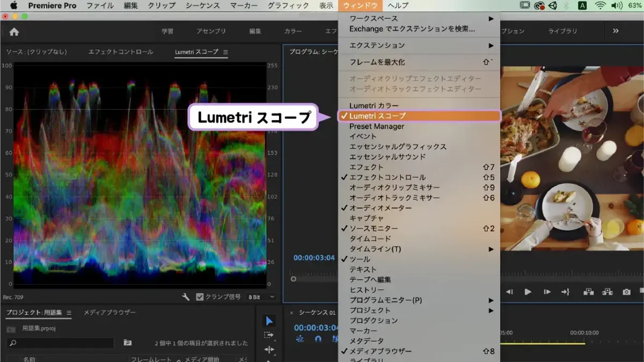Click the Lift button icon
Image resolution: width=644 pixels, height=362 pixels.
pyautogui.click(x=589, y=292)
